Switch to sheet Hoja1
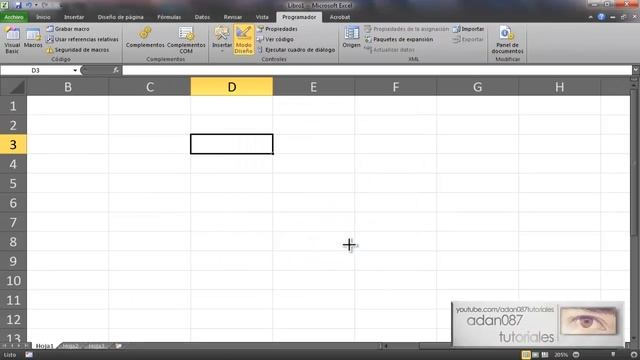The image size is (640, 360). point(44,346)
